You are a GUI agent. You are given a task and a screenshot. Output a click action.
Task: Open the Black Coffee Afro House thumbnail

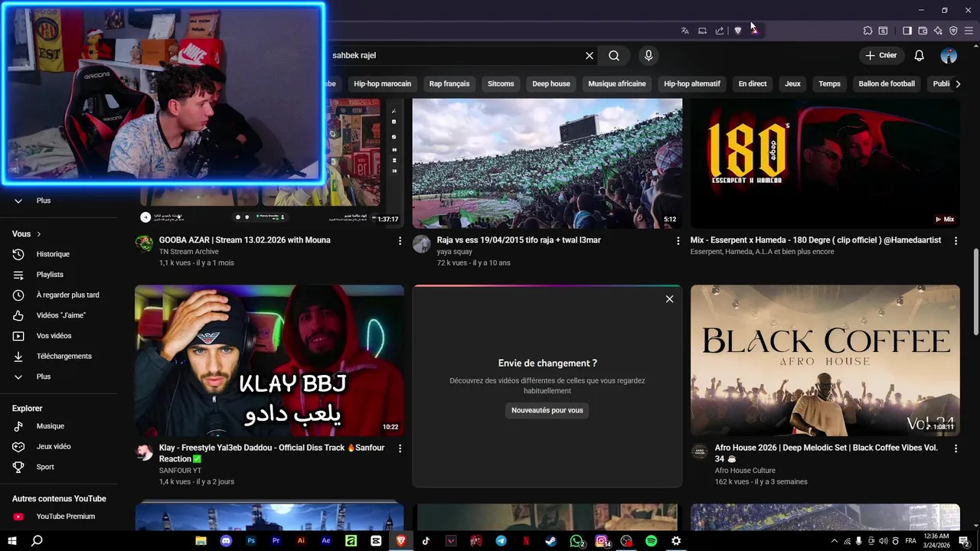[x=825, y=360]
